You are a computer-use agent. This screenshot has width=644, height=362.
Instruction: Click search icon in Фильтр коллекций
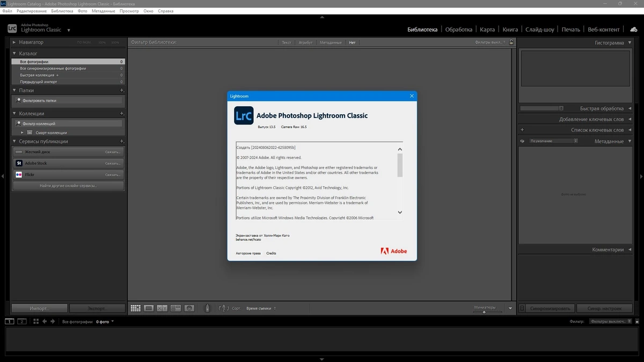pyautogui.click(x=19, y=123)
